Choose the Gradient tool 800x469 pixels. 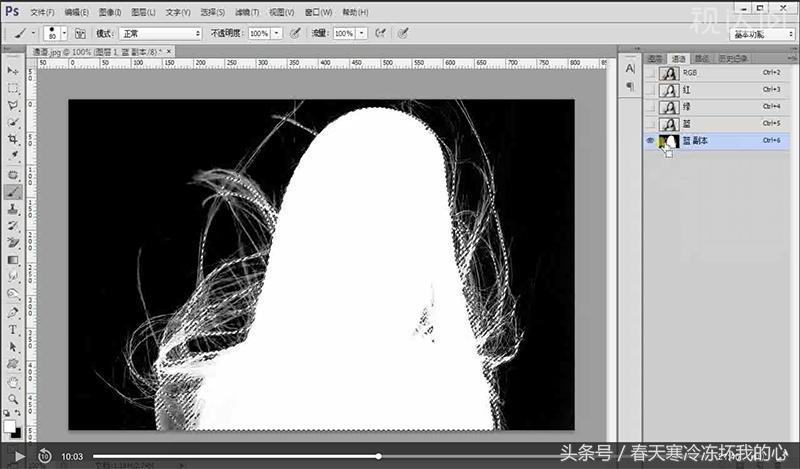(x=13, y=260)
